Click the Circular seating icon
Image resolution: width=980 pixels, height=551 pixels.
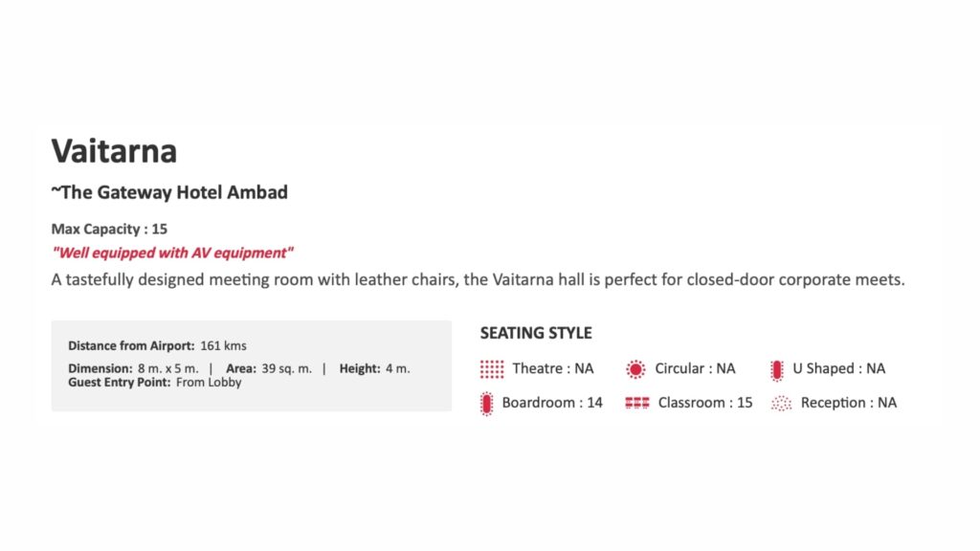(x=636, y=369)
